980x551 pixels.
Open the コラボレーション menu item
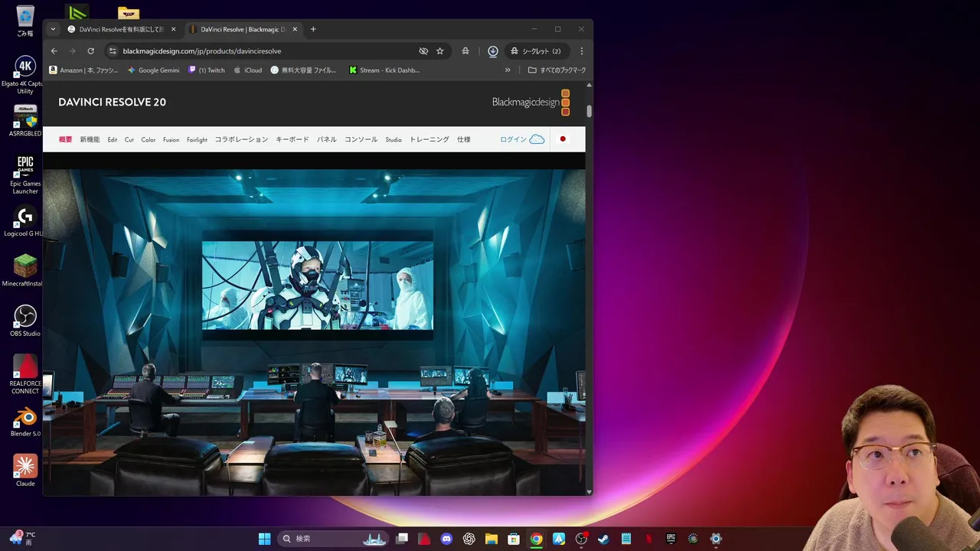click(x=241, y=139)
